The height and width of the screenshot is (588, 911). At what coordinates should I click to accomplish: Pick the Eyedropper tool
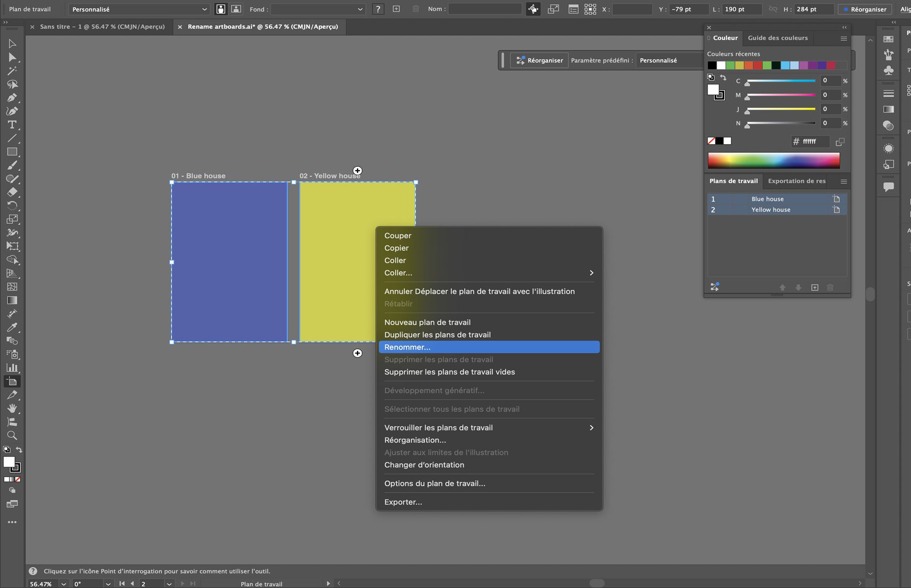click(13, 328)
